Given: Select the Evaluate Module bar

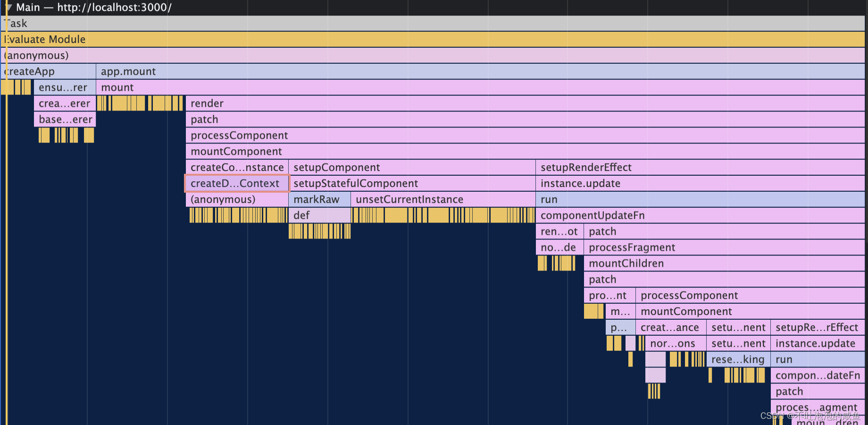Looking at the screenshot, I should (x=433, y=40).
